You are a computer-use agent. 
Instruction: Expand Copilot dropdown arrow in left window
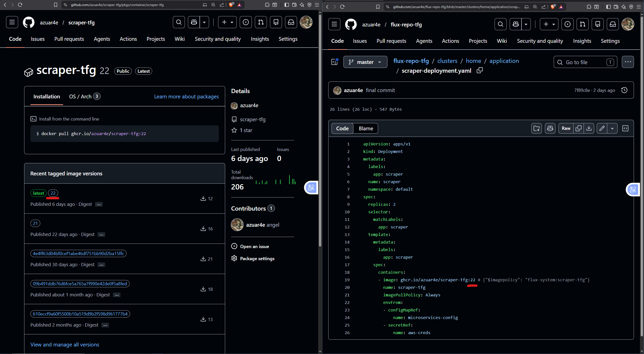(204, 22)
